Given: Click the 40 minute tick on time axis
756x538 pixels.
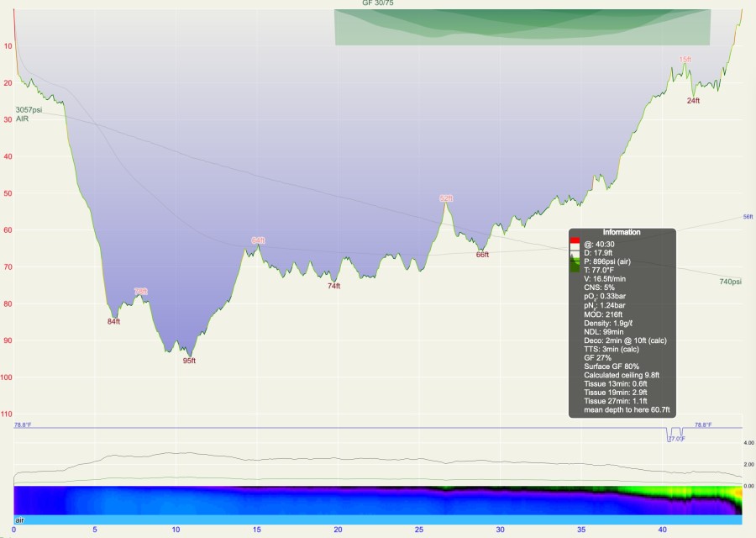Looking at the screenshot, I should click(662, 530).
